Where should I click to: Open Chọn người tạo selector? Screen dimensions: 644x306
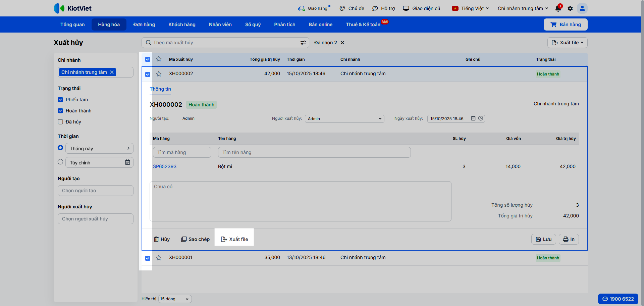pyautogui.click(x=96, y=191)
